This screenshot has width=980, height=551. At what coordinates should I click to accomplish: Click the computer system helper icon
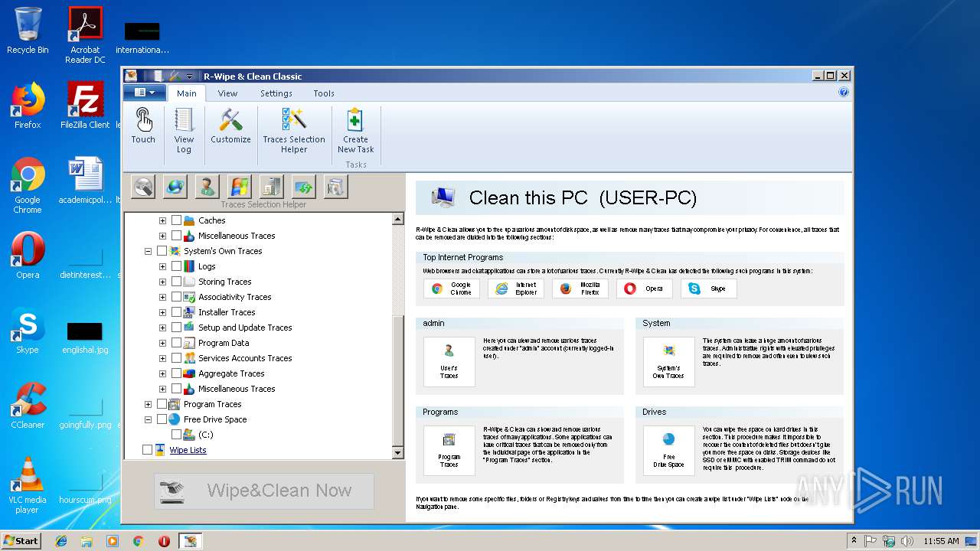pyautogui.click(x=272, y=187)
